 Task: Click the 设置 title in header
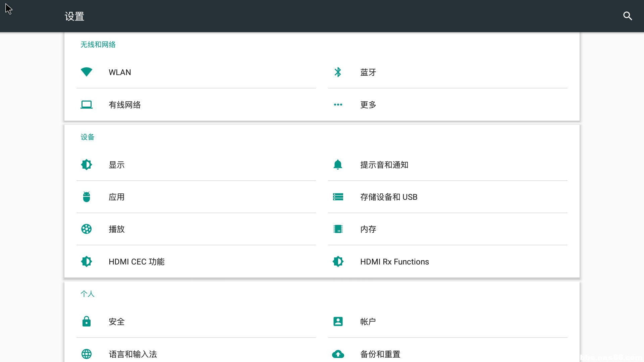[74, 16]
